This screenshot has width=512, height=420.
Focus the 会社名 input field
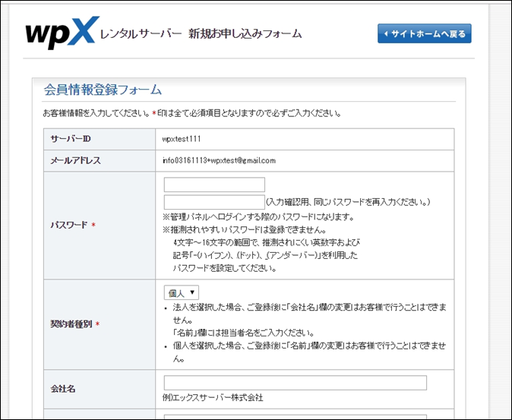296,383
